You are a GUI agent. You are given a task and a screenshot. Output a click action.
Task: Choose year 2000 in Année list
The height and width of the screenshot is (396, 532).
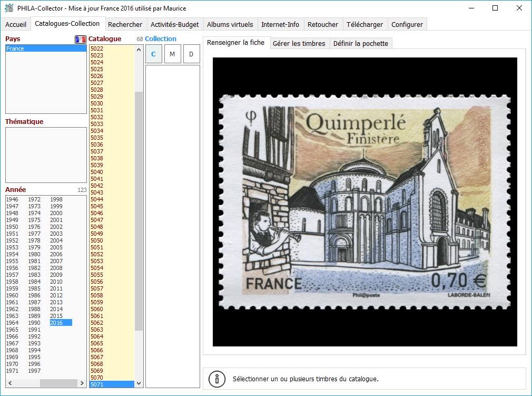pos(56,213)
